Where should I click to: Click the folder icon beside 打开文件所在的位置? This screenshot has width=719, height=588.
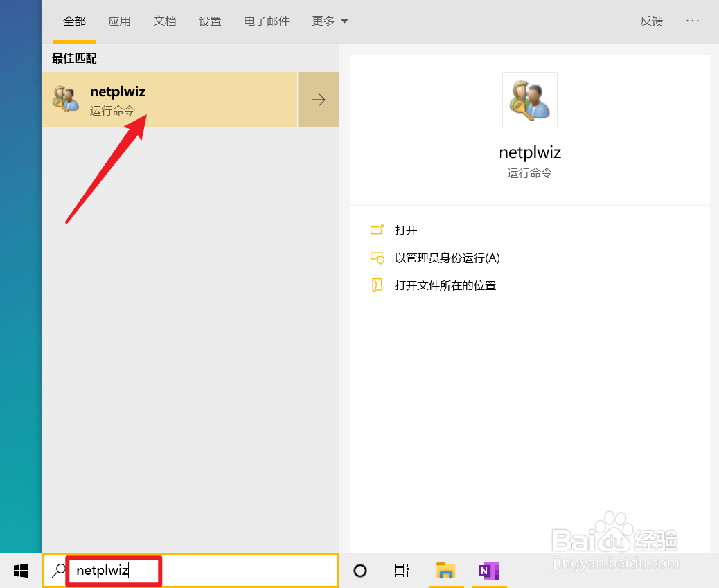coord(378,285)
